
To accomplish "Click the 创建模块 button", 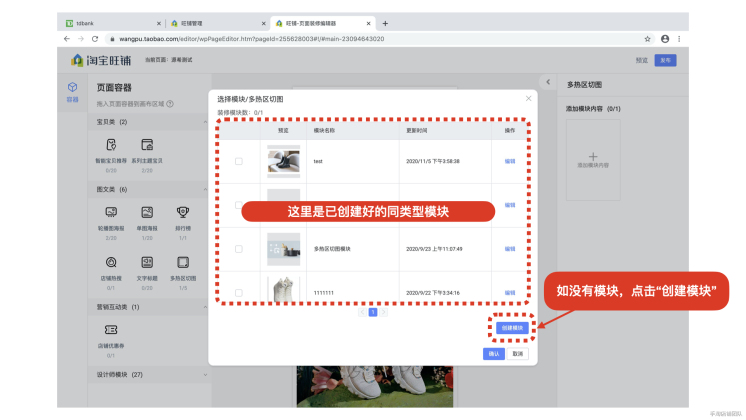I will 512,328.
